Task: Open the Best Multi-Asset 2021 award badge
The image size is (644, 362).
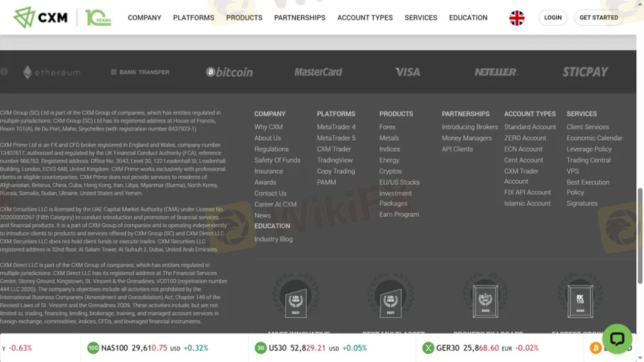Action: pyautogui.click(x=390, y=297)
